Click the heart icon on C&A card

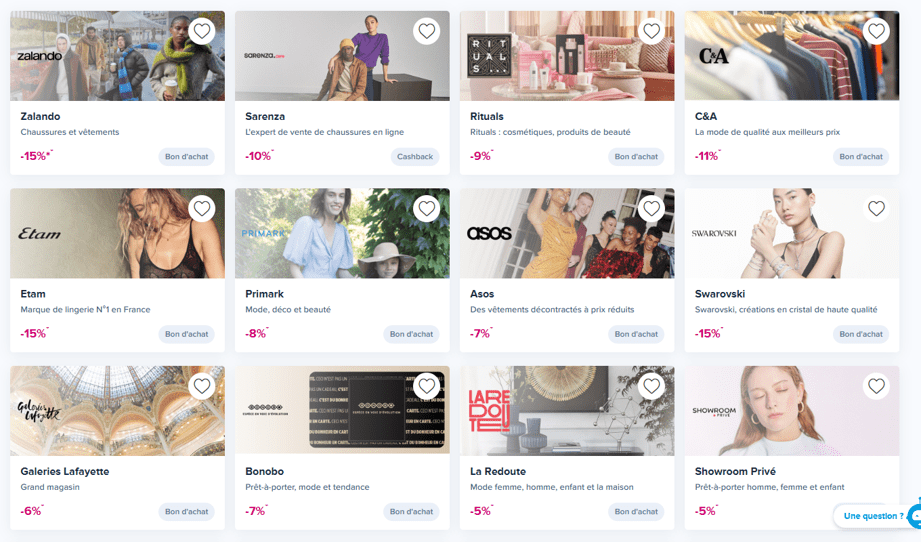click(876, 31)
